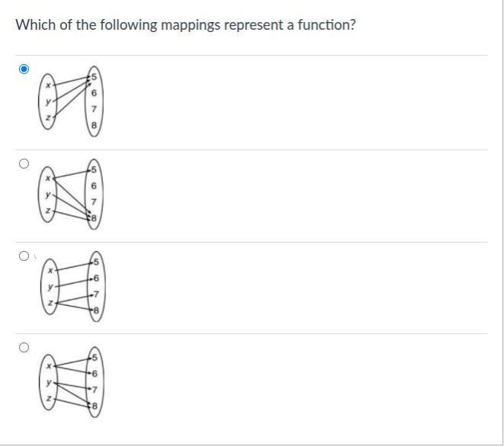
Task: Click number 6 in the second diagram's range
Action: coord(94,186)
